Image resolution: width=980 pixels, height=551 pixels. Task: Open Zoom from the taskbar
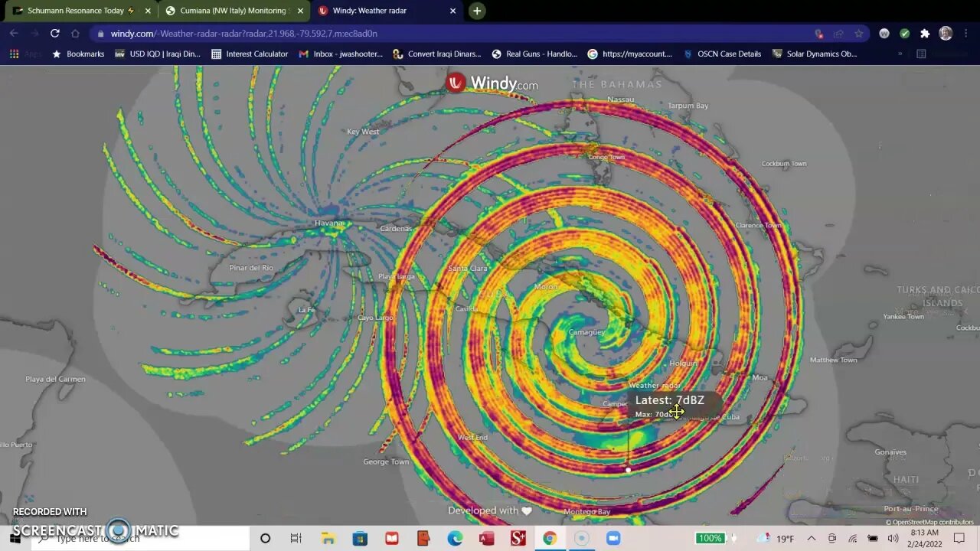[x=613, y=539]
